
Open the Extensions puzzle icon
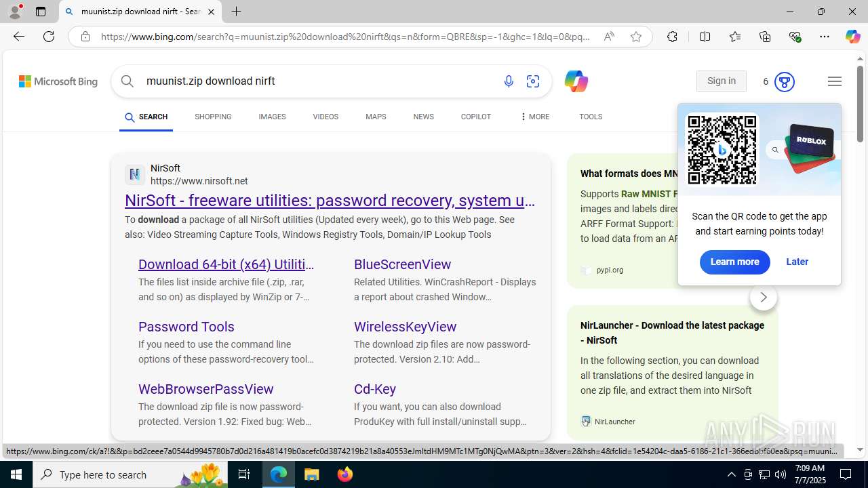click(672, 37)
